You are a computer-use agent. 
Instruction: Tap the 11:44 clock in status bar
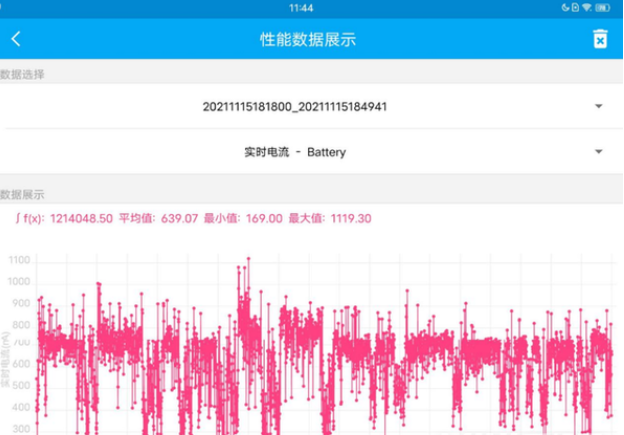pyautogui.click(x=301, y=7)
